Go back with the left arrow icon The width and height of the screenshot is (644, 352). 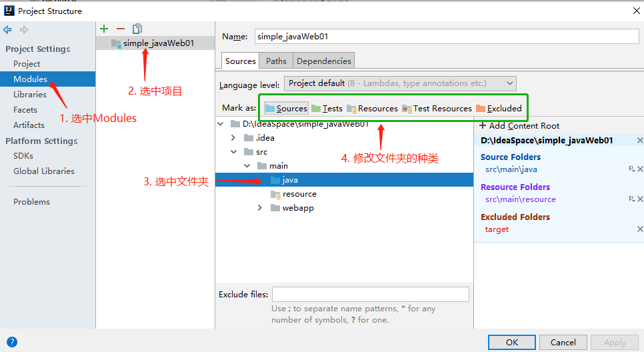(7, 29)
